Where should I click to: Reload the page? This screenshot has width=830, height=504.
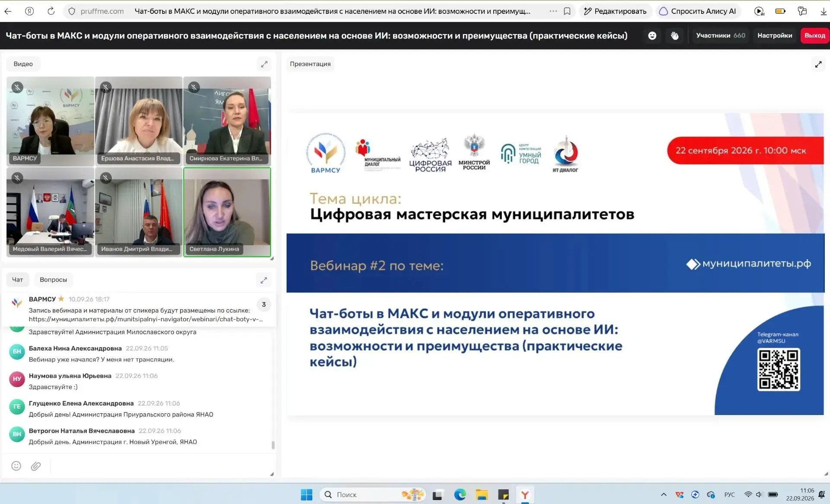pyautogui.click(x=51, y=11)
